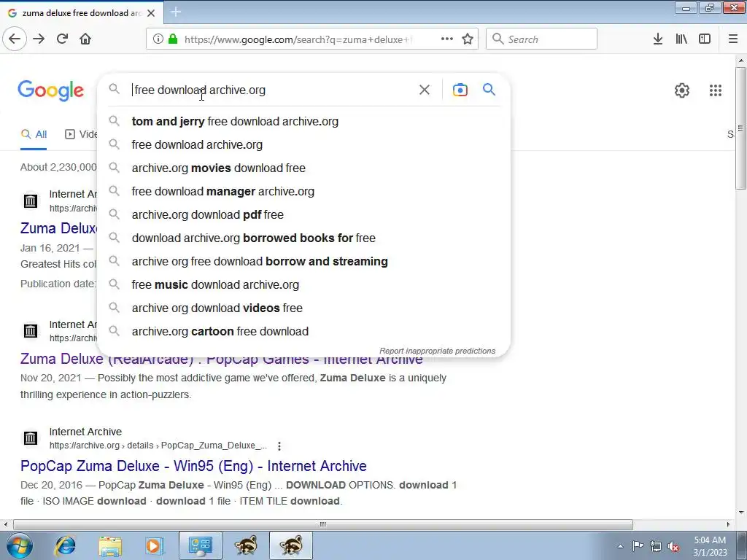Open the Firefox home page
The height and width of the screenshot is (560, 747).
[x=85, y=39]
